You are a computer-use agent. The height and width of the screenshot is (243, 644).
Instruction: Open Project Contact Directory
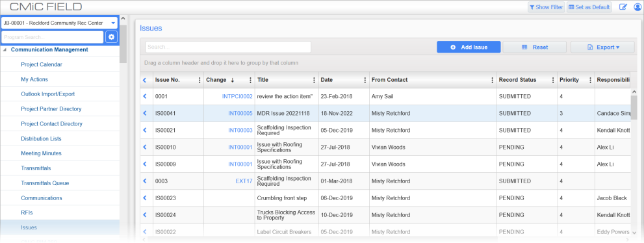coord(52,123)
